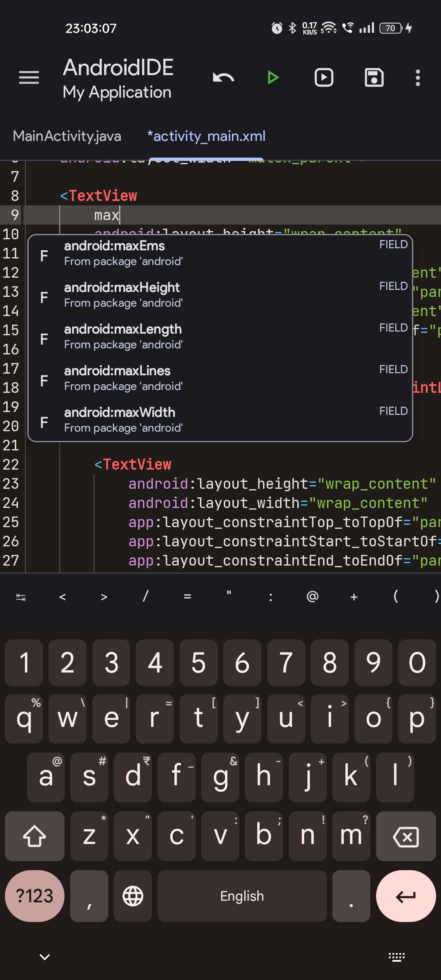Viewport: 441px width, 980px height.
Task: Tap the pink enter key
Action: (405, 896)
